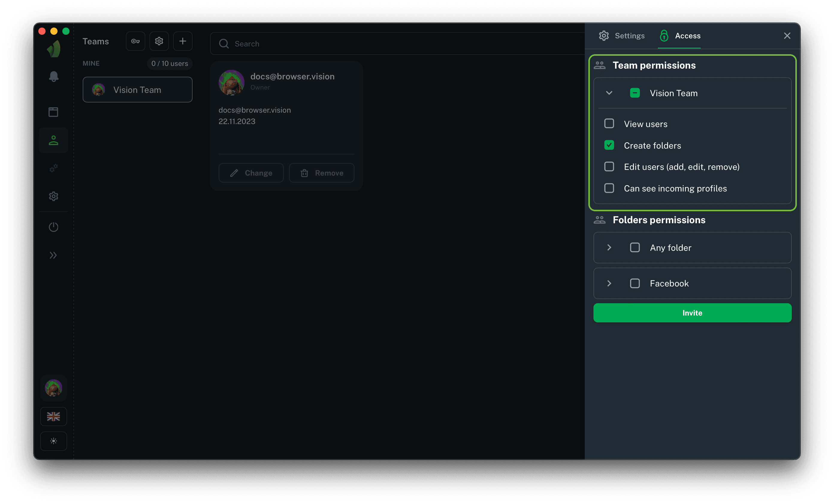Screen dimensions: 834x504
Task: Click the power icon in sidebar
Action: pos(54,227)
